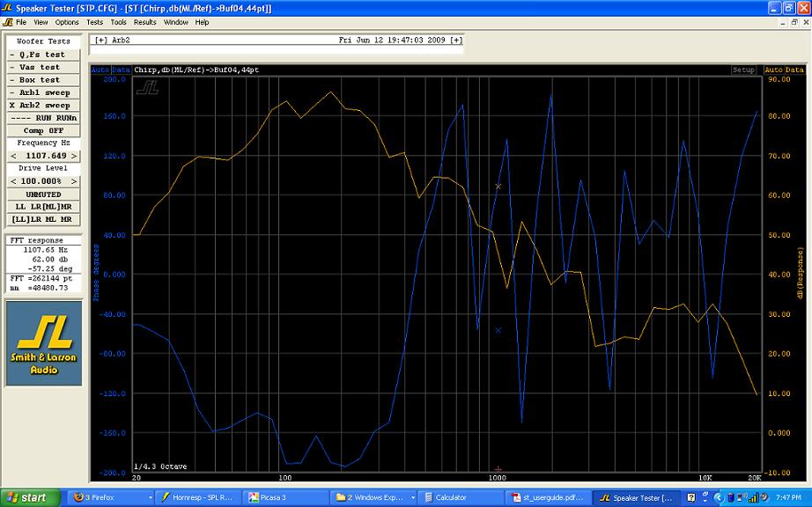This screenshot has height=507, width=812.
Task: Click the FFT =262144 pt readout
Action: [x=41, y=278]
